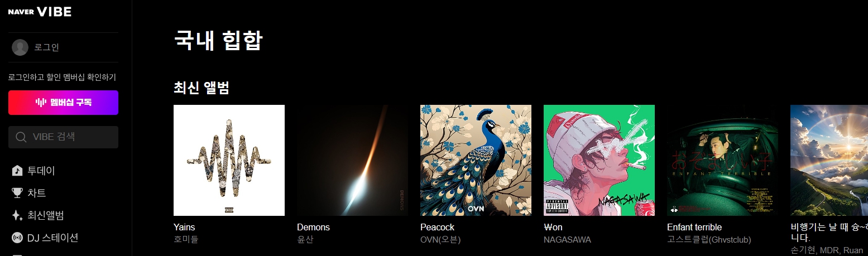Open the ₩on album cover by NAGASAWA
The width and height of the screenshot is (868, 256).
coord(599,160)
